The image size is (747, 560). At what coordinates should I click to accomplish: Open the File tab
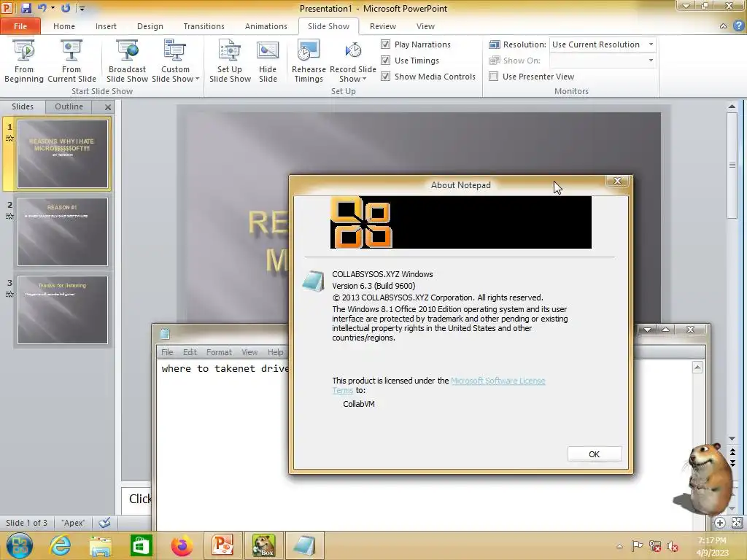(20, 26)
